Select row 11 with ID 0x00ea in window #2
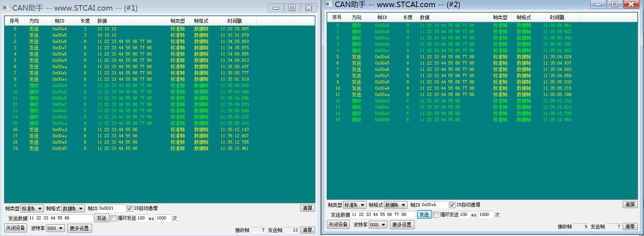644x236 pixels. tap(482, 94)
